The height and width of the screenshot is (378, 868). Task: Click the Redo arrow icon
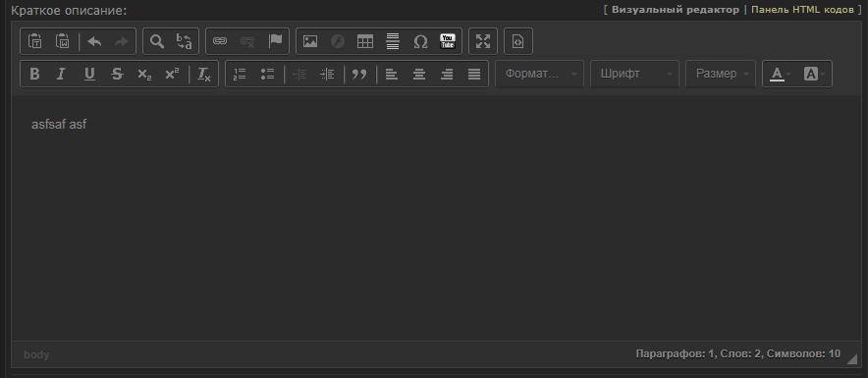coord(121,41)
